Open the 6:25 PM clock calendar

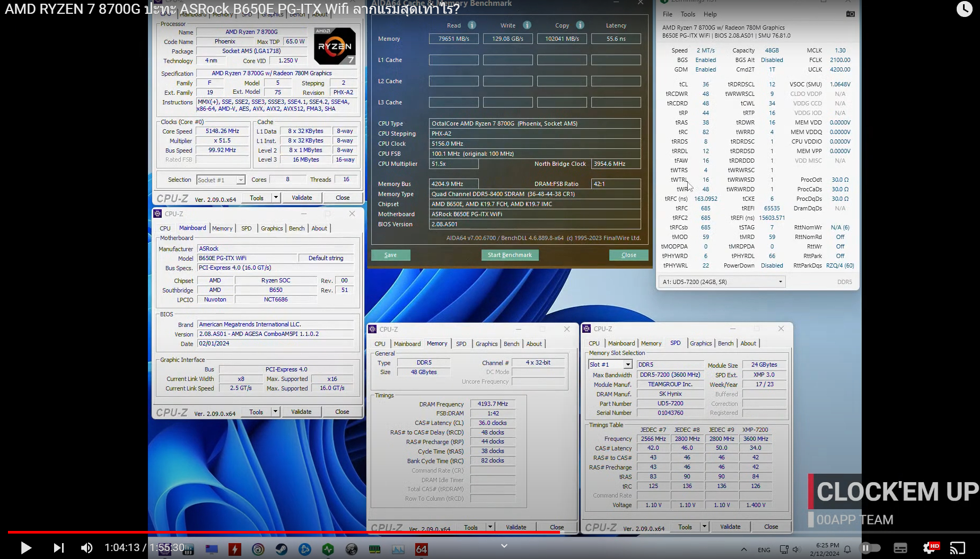[825, 549]
